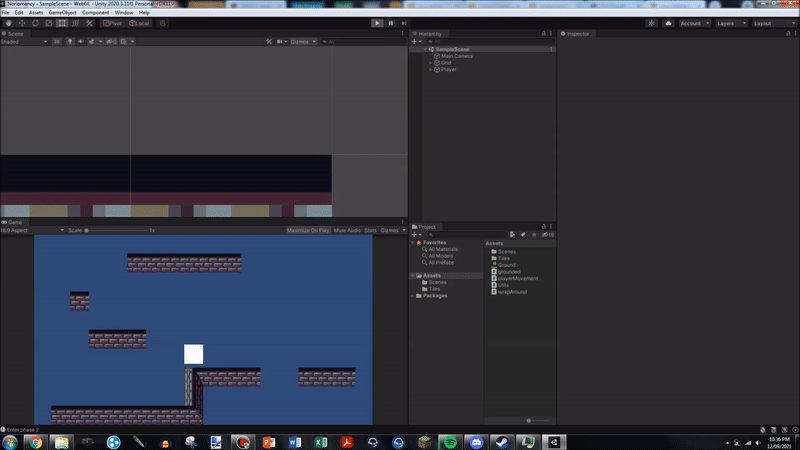This screenshot has width=800, height=450.
Task: Click the Pause button in the toolbar
Action: [x=390, y=23]
